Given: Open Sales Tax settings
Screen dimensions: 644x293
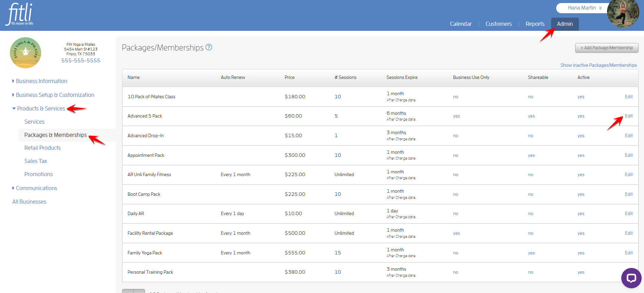Looking at the screenshot, I should pos(36,161).
